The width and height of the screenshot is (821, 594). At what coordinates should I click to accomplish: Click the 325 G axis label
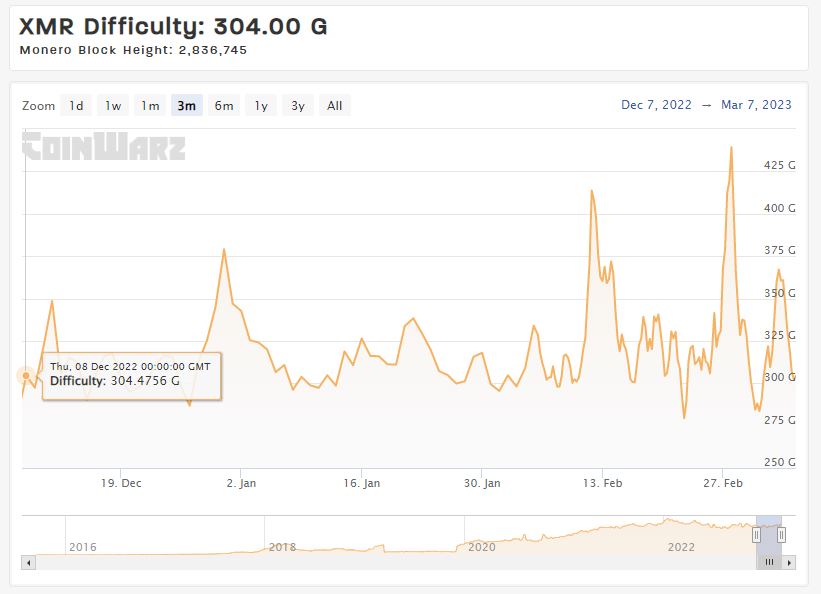[780, 335]
